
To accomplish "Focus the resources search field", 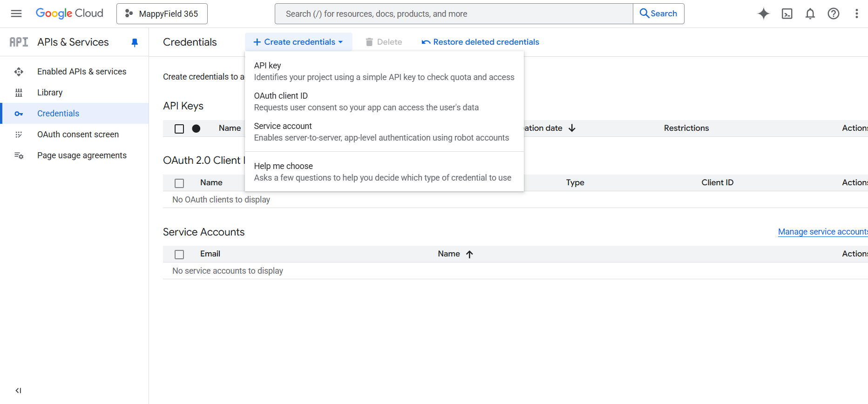I will (x=454, y=14).
